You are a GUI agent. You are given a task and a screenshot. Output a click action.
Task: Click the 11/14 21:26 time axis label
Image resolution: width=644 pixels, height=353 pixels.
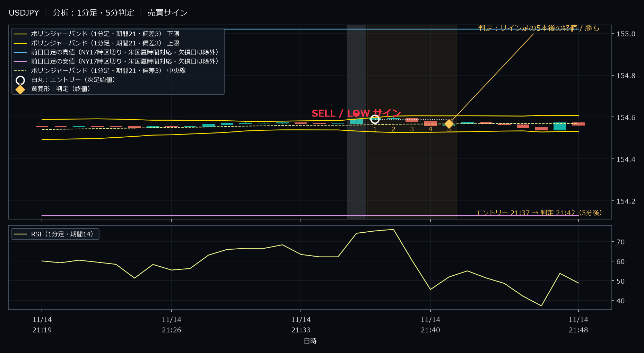(172, 325)
